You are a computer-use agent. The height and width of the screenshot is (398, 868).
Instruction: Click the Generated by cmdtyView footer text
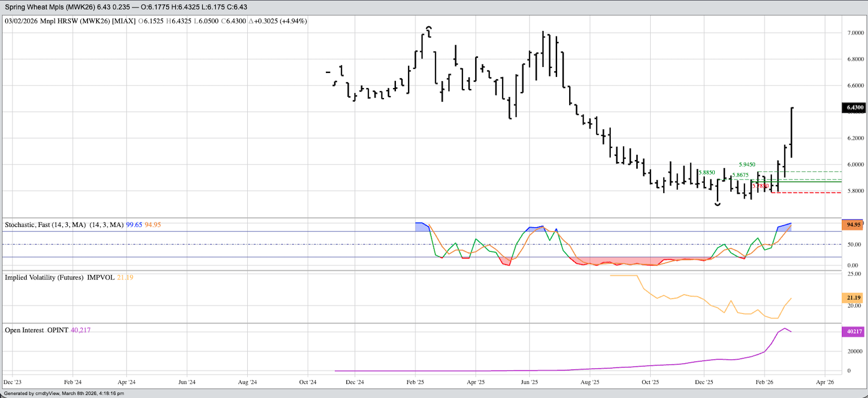click(x=64, y=393)
